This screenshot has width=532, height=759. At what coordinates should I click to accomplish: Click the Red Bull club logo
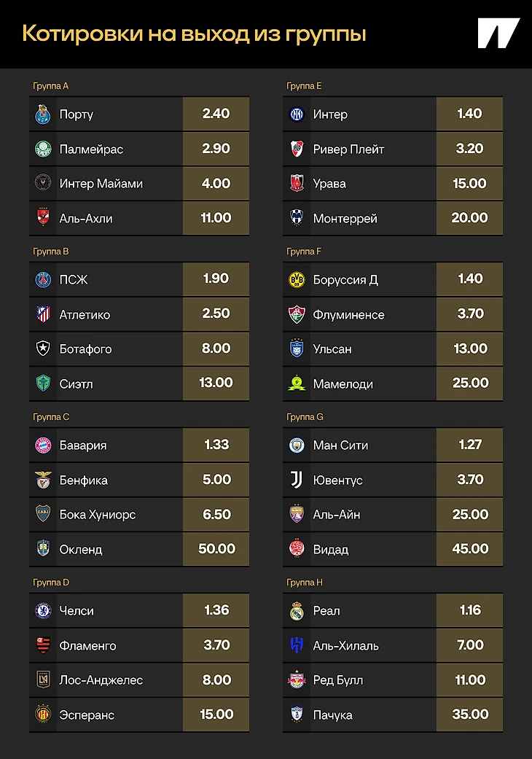(297, 680)
